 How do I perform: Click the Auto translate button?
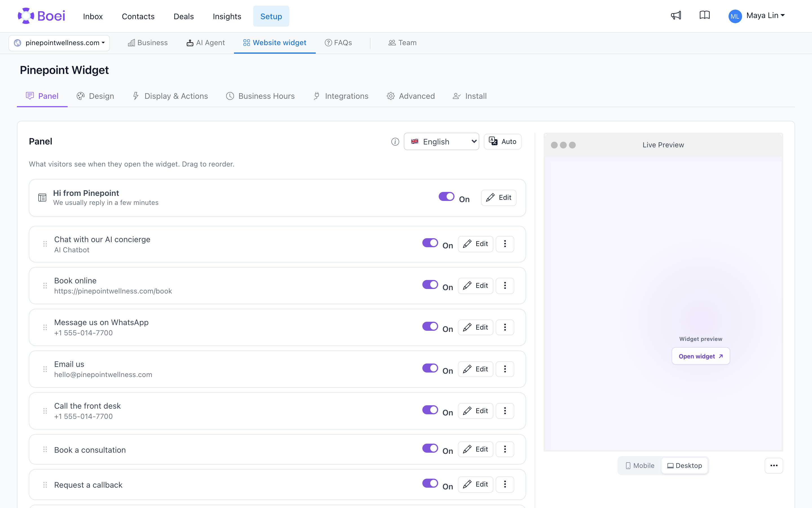click(502, 141)
